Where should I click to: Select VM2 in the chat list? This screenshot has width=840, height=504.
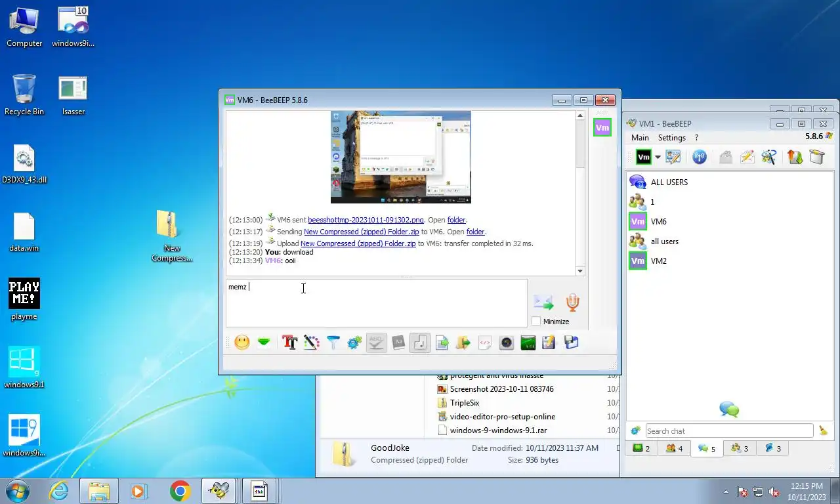(x=728, y=261)
